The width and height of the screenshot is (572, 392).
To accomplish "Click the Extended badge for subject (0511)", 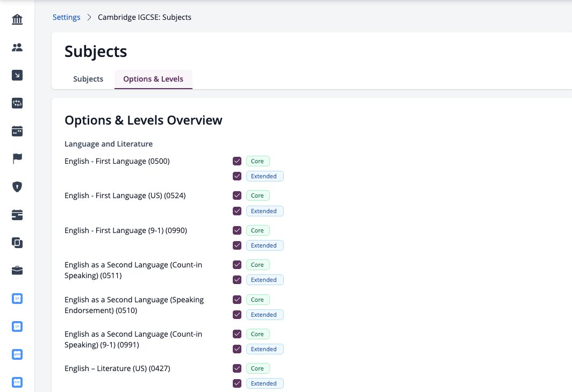I will pos(264,280).
